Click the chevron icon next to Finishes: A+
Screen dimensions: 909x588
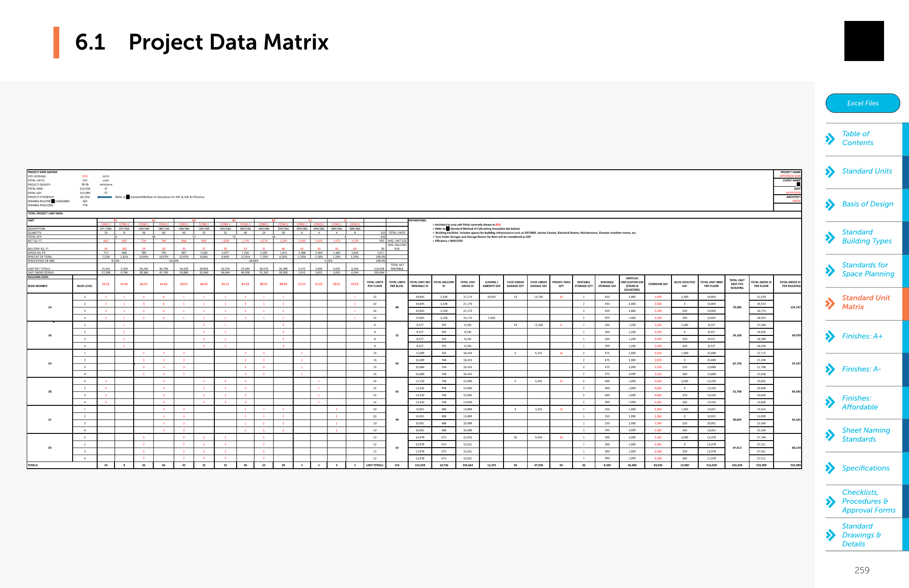[830, 336]
